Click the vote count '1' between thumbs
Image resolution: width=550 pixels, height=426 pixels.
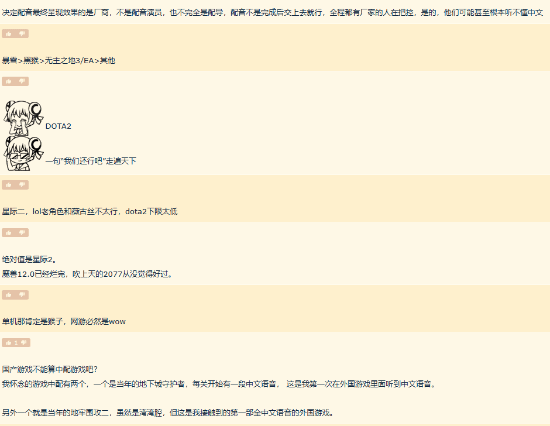16,343
